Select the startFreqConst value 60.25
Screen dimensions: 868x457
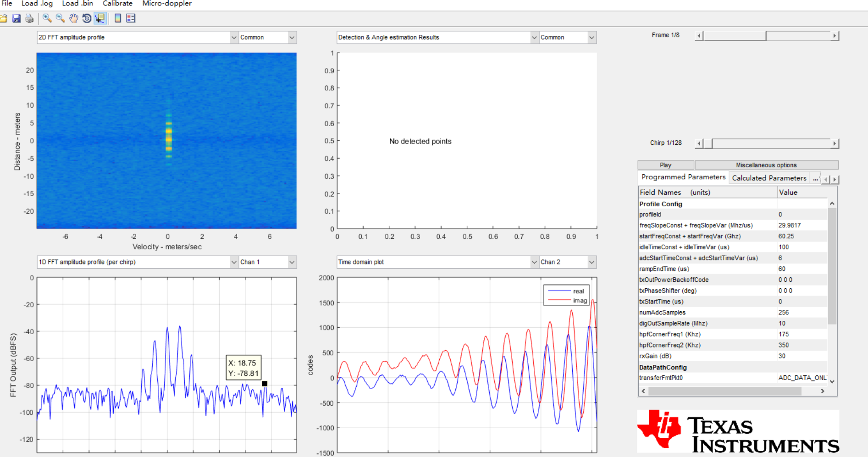(786, 236)
